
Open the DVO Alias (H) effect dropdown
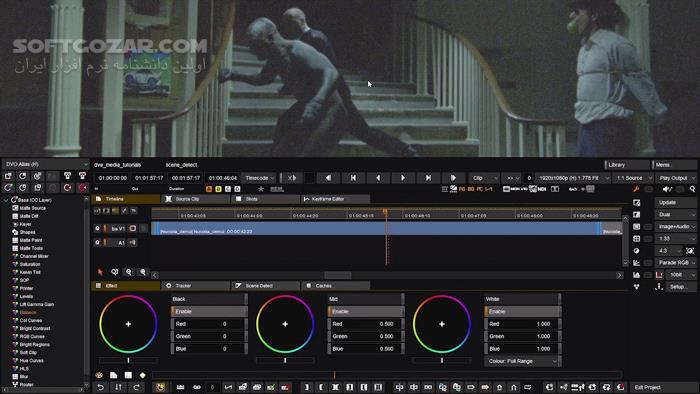click(45, 165)
